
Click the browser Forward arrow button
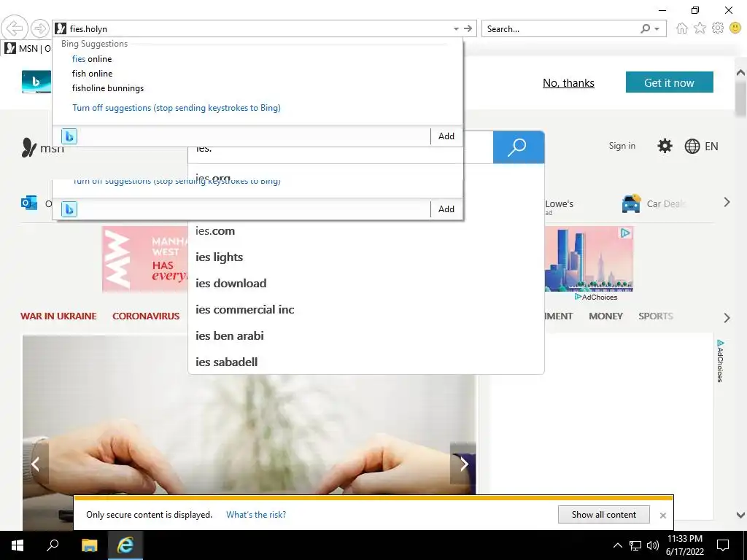pos(40,28)
